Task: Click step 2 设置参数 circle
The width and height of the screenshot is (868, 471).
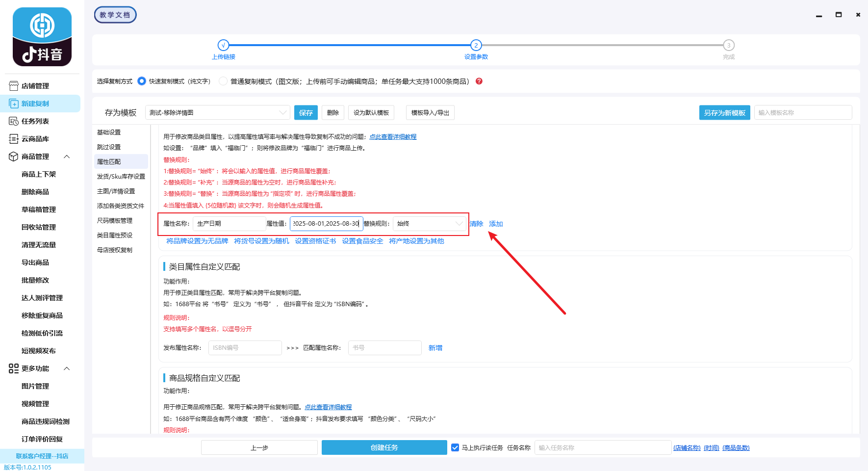Action: tap(476, 45)
